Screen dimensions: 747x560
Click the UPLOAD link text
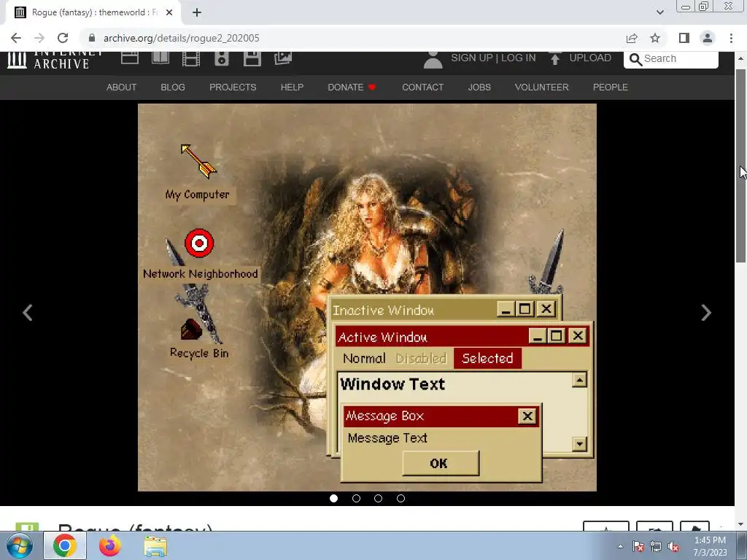tap(590, 58)
